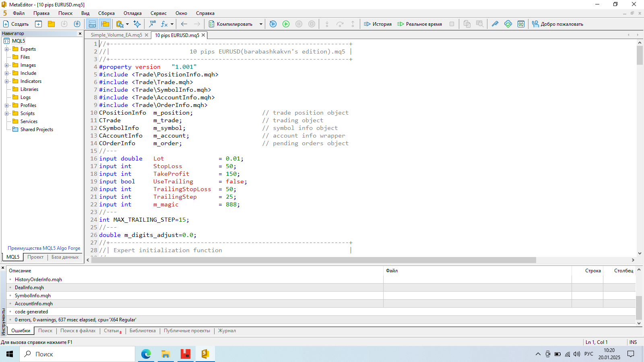Click the green run/start debugging icon
Image resolution: width=644 pixels, height=362 pixels.
(286, 24)
